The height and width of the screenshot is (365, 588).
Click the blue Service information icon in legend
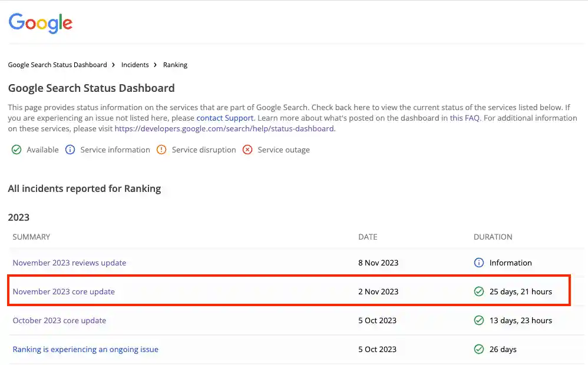[70, 150]
